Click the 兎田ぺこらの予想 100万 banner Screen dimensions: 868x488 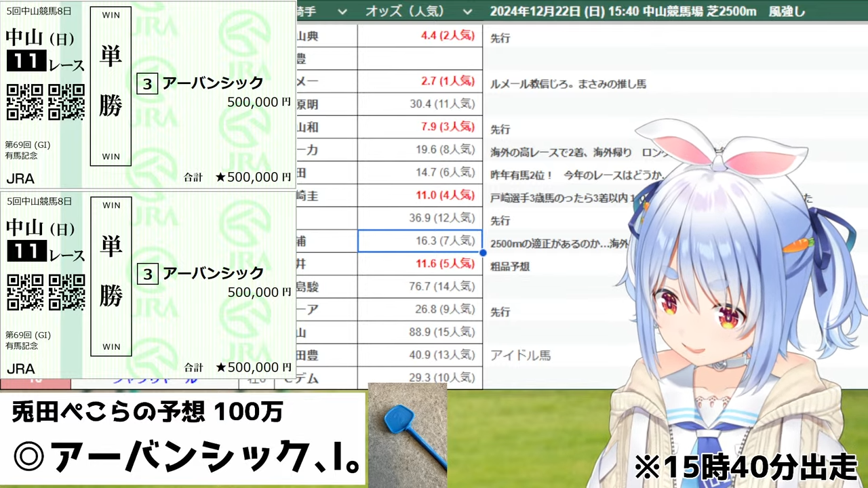point(147,411)
